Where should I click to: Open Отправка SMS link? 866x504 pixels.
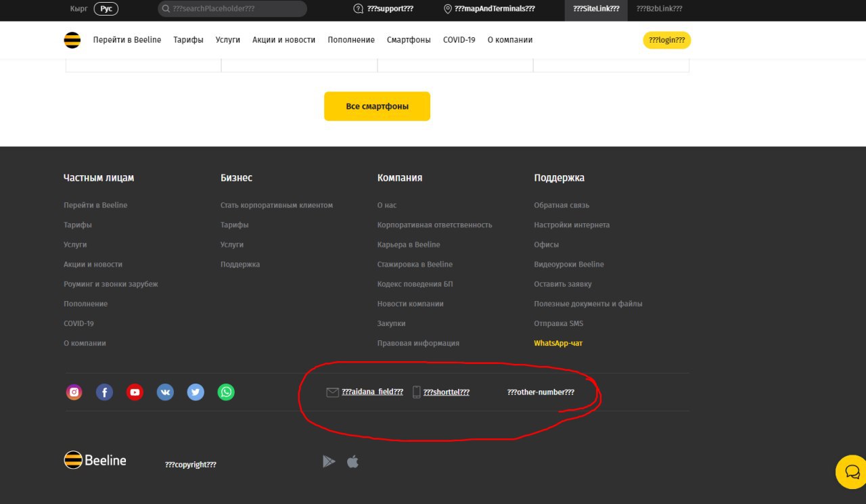pos(559,323)
